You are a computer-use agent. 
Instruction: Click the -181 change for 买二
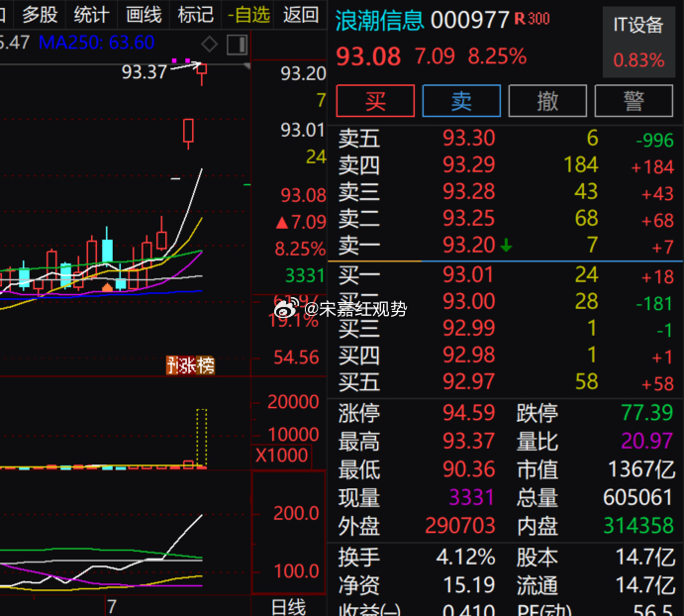click(654, 303)
